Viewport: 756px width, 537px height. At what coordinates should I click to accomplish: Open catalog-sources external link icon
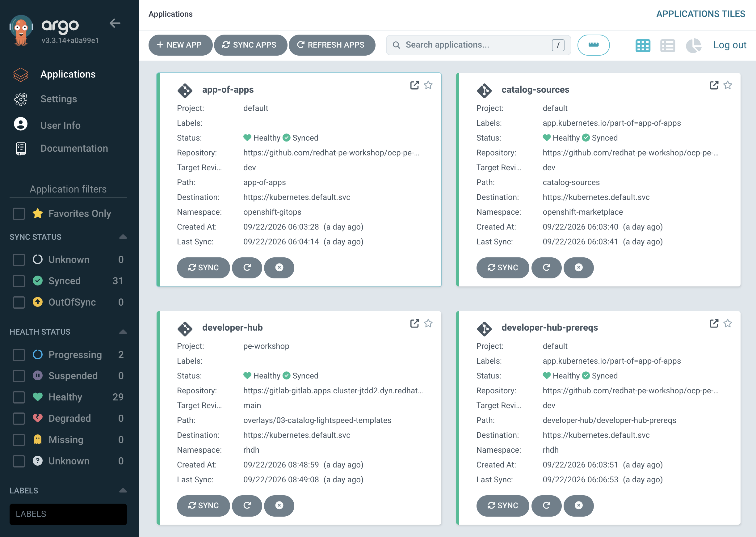coord(714,85)
